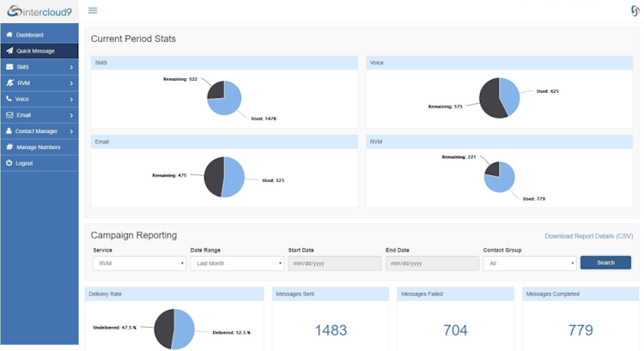Viewport: 644px width, 351px height.
Task: Click the Voice usage pie chart
Action: (500, 98)
